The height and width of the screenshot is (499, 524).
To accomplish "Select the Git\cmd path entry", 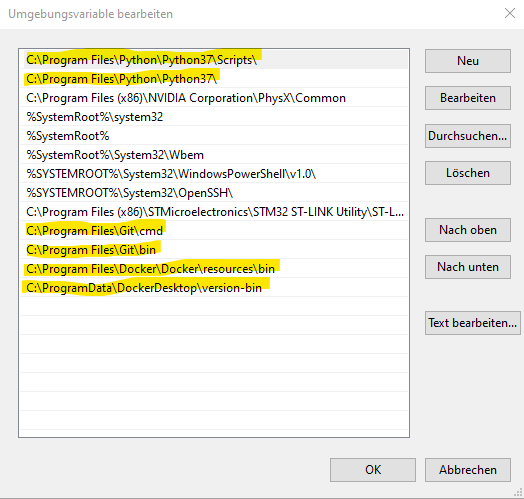I will [x=214, y=231].
